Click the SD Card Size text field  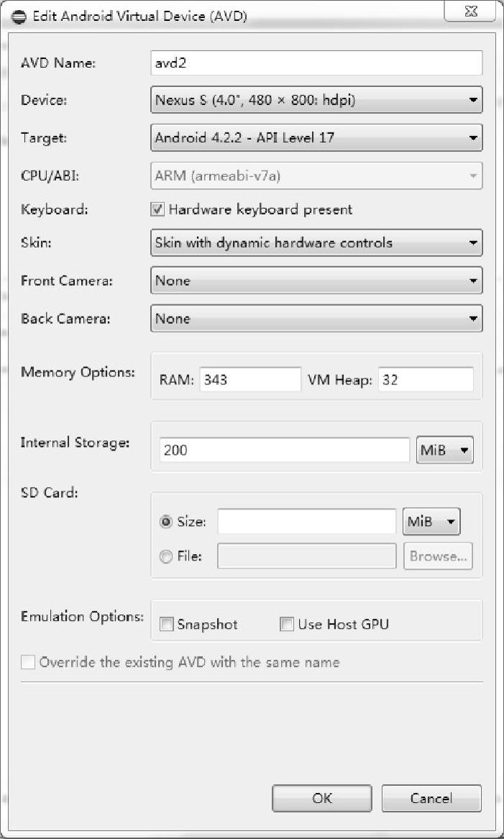[x=307, y=522]
